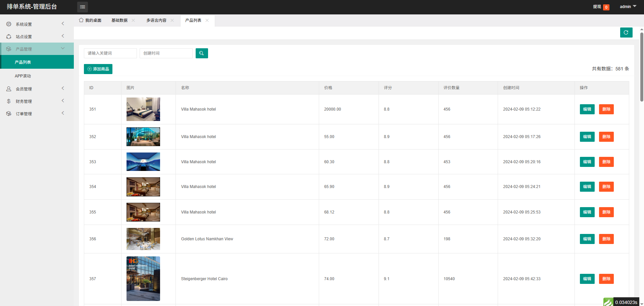Viewport: 644px width, 306px height.
Task: Click the 财务管理 dollar icon
Action: 9,101
